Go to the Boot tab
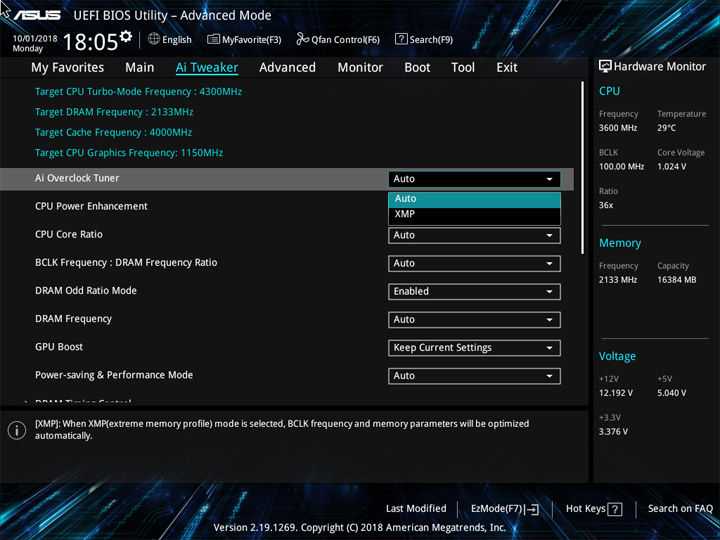The width and height of the screenshot is (720, 540). pos(417,68)
